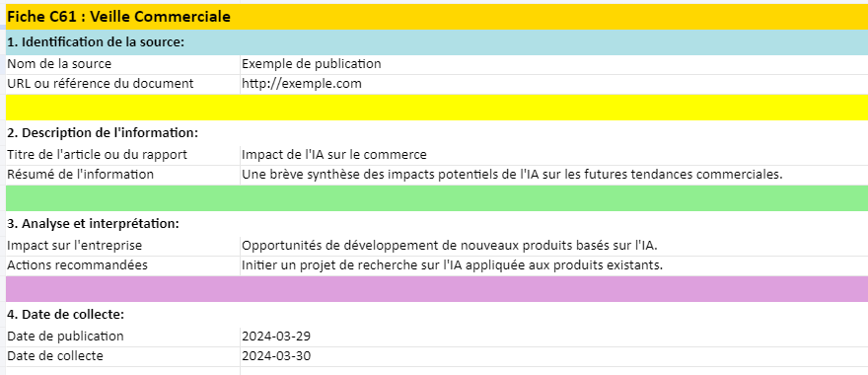This screenshot has height=375, width=868.
Task: Open the http://exemple.com link cell
Action: pyautogui.click(x=554, y=84)
